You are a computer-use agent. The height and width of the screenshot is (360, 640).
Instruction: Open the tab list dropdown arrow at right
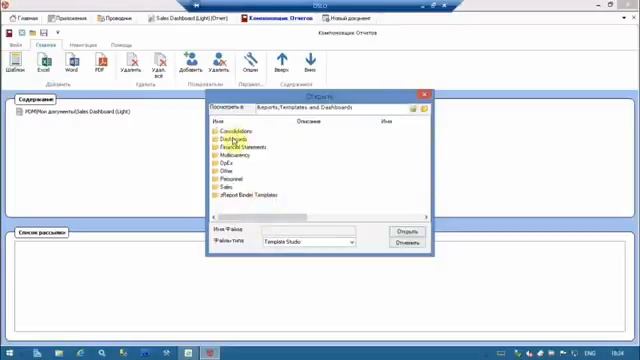[624, 18]
